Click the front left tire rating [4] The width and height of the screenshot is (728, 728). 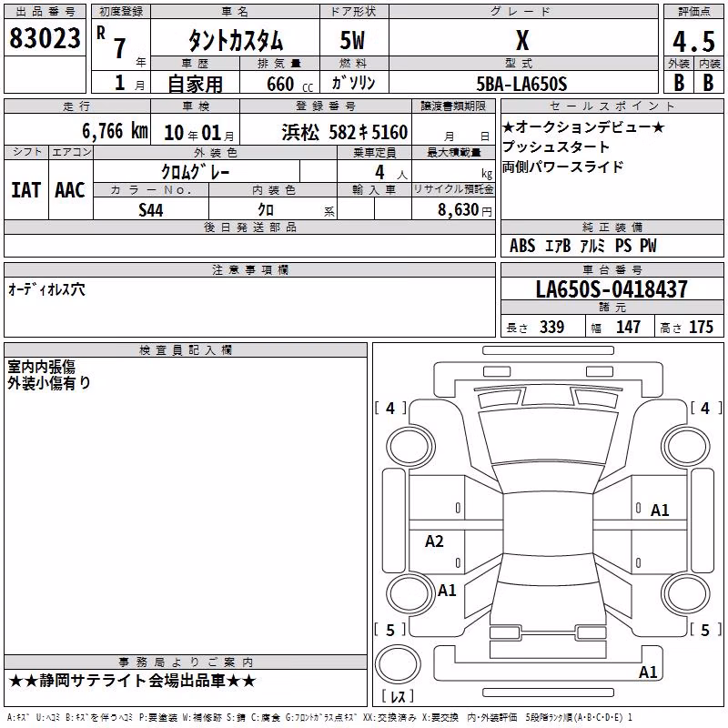pyautogui.click(x=390, y=408)
